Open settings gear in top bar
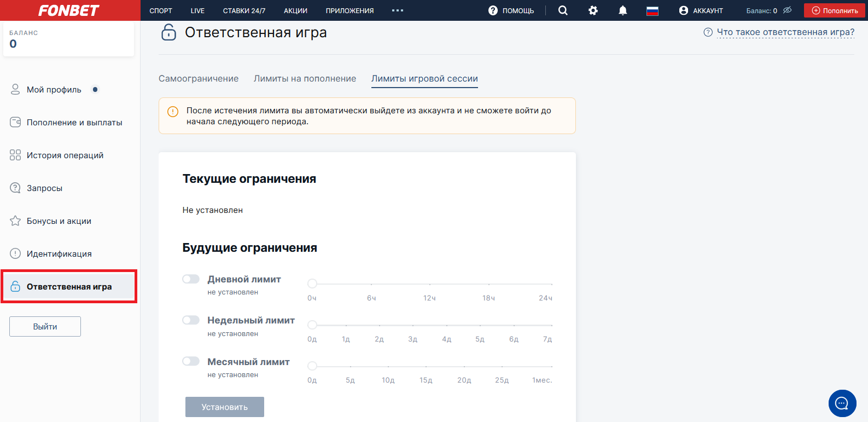Screen dimensions: 868x422 point(593,10)
